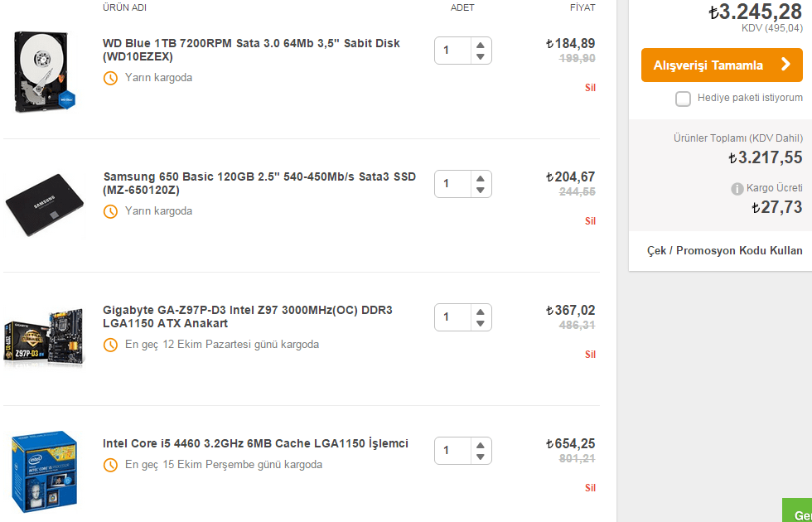The image size is (812, 522).
Task: Click clock icon under Samsung SSD name
Action: click(110, 211)
